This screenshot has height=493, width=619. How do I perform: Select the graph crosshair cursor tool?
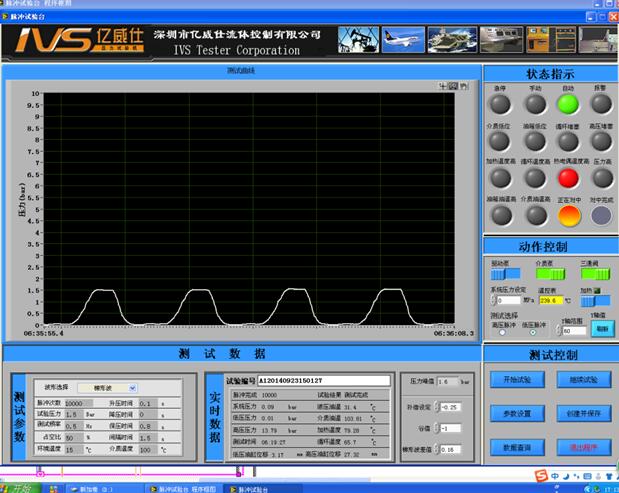pyautogui.click(x=441, y=86)
